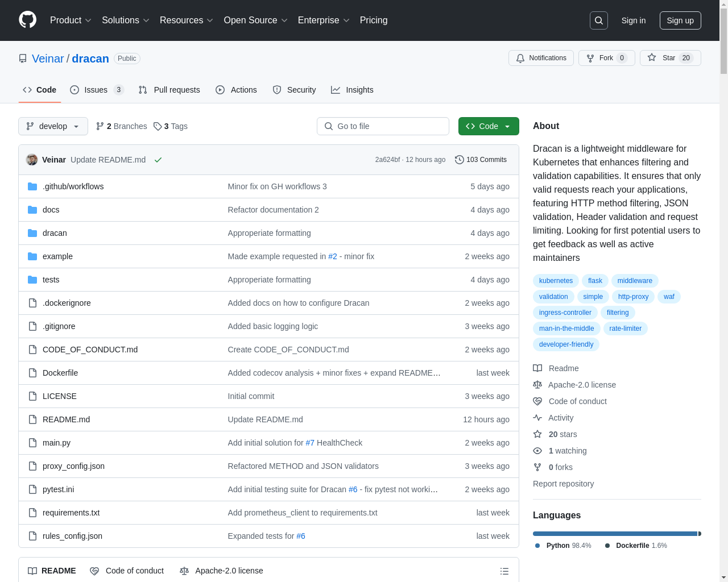Open the Enterprise dropdown menu
The width and height of the screenshot is (728, 582).
pos(324,20)
